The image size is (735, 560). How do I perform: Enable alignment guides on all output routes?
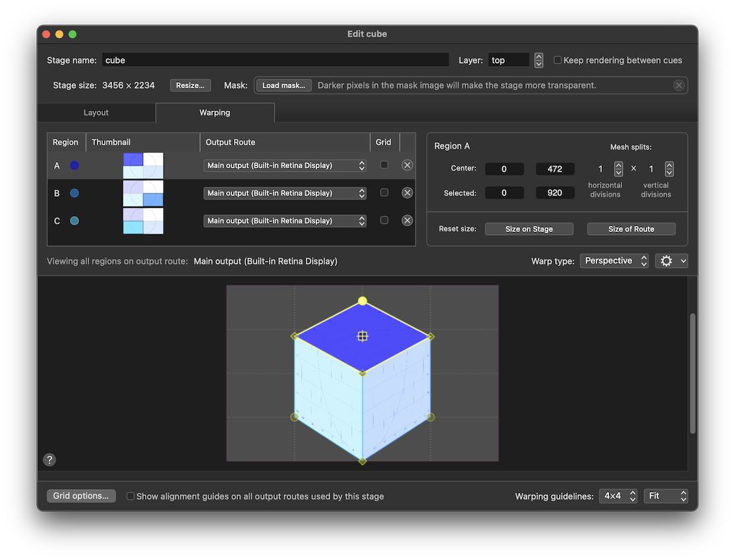[130, 496]
